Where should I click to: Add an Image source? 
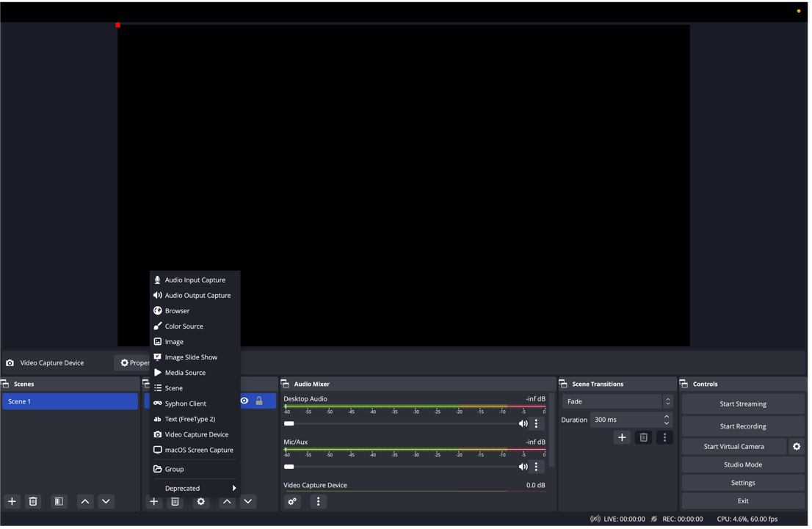coord(195,343)
